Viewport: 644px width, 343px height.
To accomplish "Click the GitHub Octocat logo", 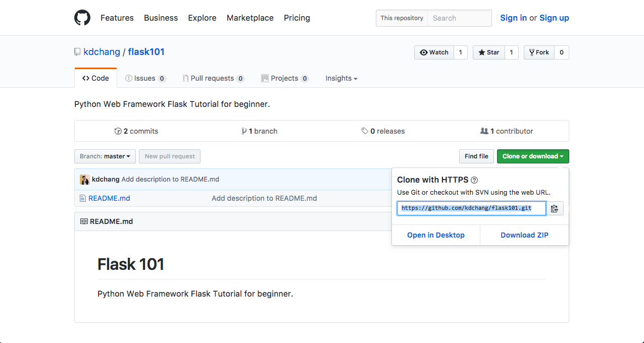I will (x=82, y=18).
